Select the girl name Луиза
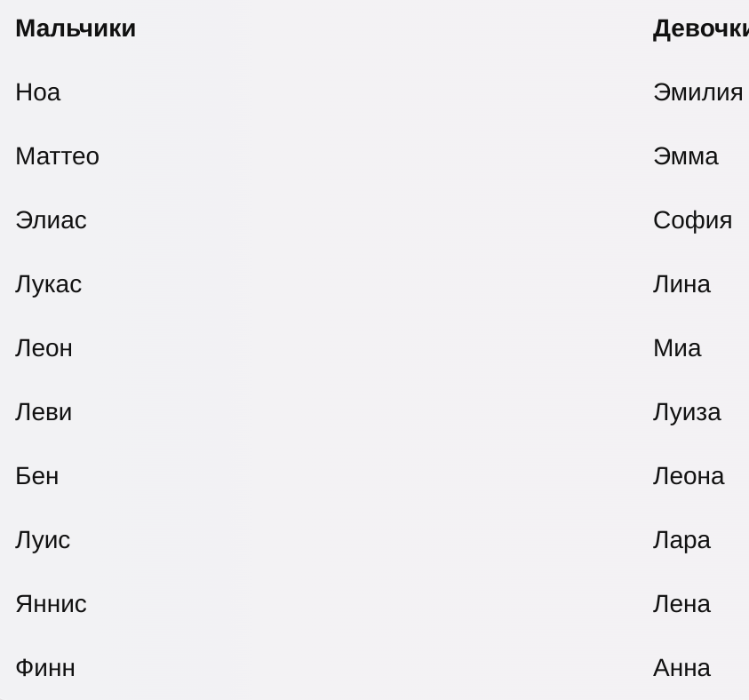Screen dimensions: 749x700 click(687, 412)
